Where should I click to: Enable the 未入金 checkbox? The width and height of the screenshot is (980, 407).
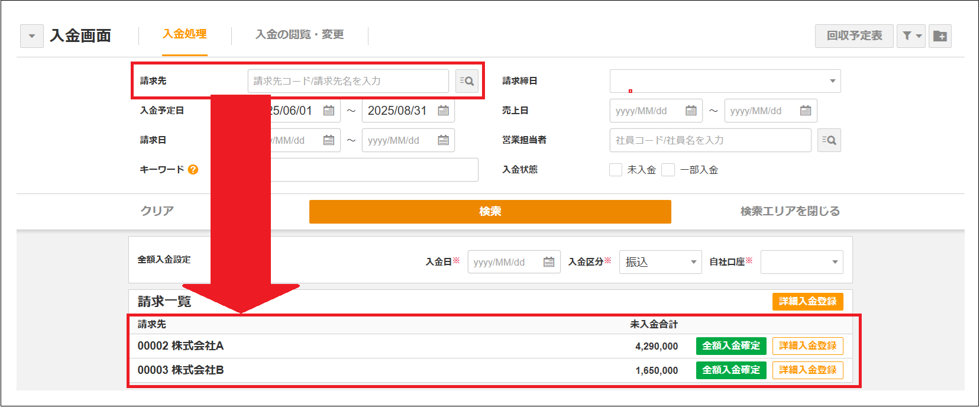[x=616, y=170]
